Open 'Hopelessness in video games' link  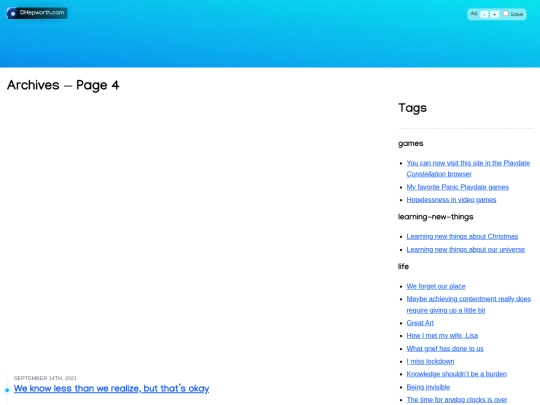click(451, 200)
